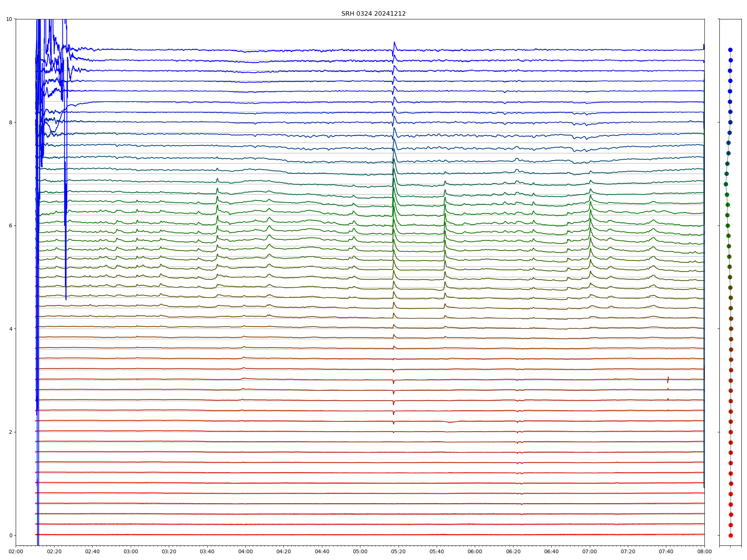Click the bottommost red dot in right panel
The height and width of the screenshot is (560, 747).
[731, 535]
